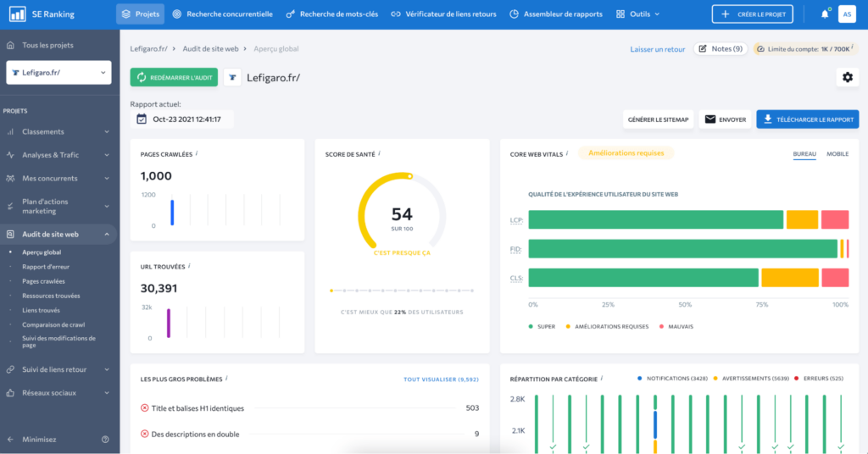868x454 pixels.
Task: Click the info icon next to Core Web Vitals
Action: [567, 153]
